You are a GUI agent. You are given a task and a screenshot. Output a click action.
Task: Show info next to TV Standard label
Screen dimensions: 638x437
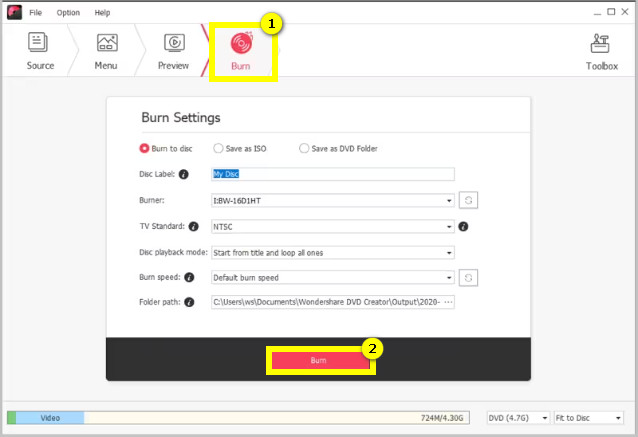click(194, 226)
